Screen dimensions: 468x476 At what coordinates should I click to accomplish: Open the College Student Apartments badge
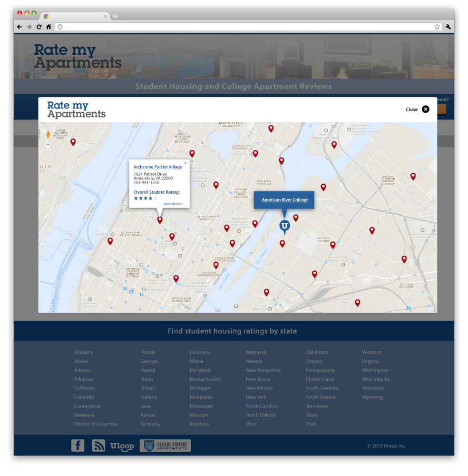(x=165, y=446)
